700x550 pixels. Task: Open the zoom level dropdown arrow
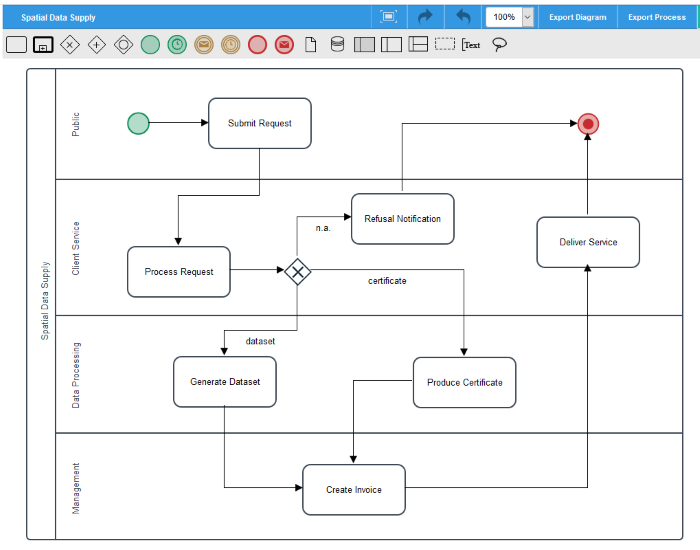(528, 17)
